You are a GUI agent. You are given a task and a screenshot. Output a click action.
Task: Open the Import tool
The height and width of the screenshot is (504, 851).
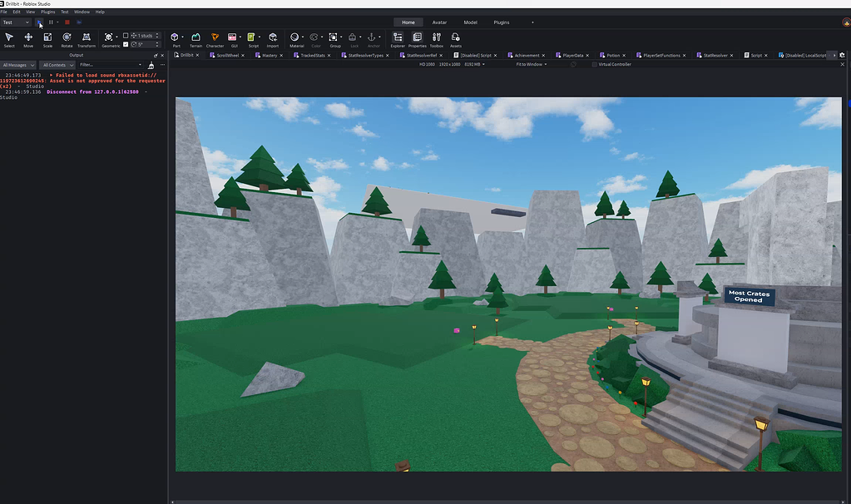pos(273,40)
